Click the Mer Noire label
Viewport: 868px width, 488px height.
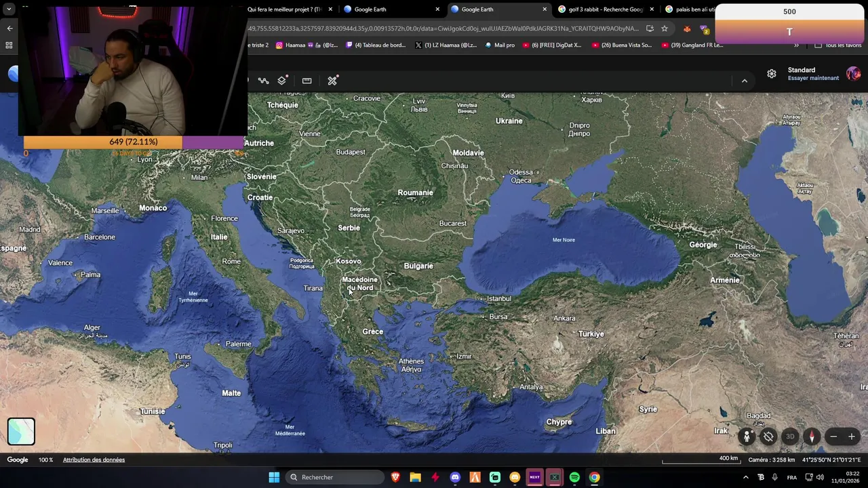click(564, 240)
